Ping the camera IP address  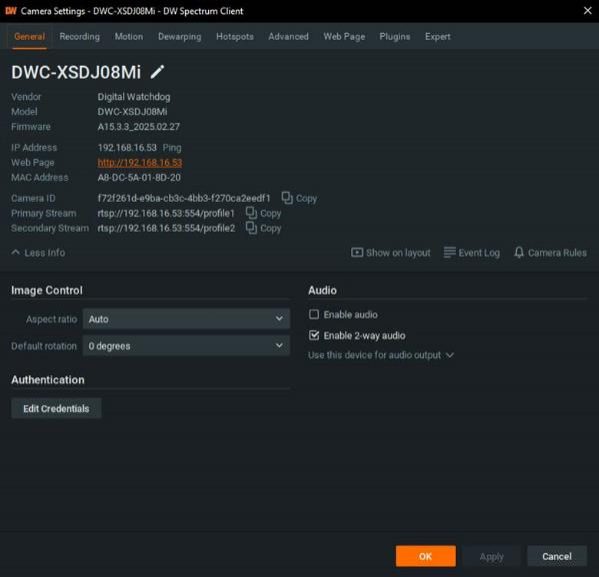pyautogui.click(x=172, y=147)
